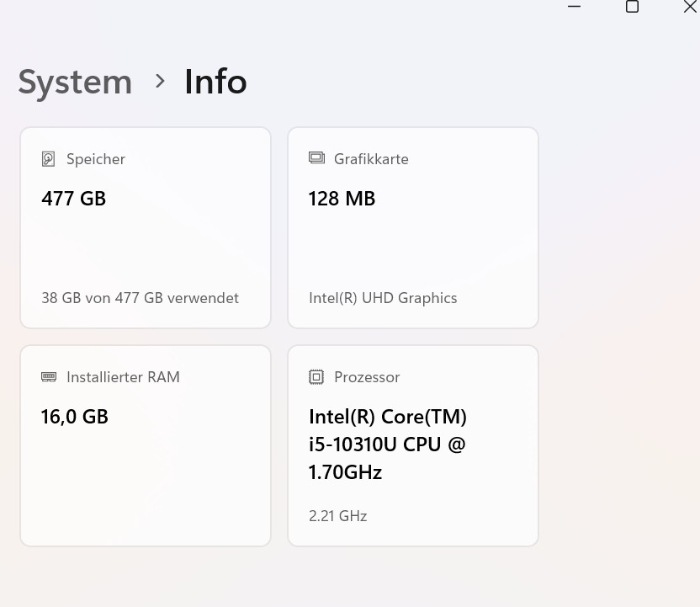The width and height of the screenshot is (700, 607).
Task: Click the Installierter RAM label
Action: (123, 377)
